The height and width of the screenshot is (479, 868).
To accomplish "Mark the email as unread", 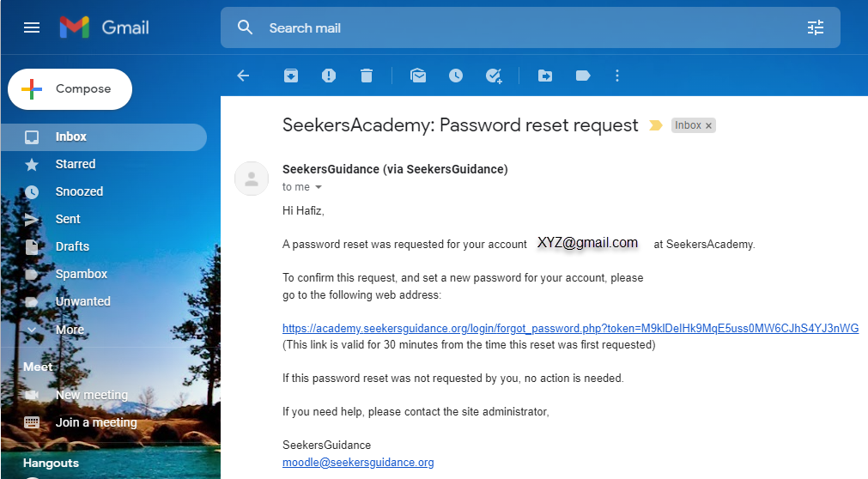I will click(x=418, y=76).
